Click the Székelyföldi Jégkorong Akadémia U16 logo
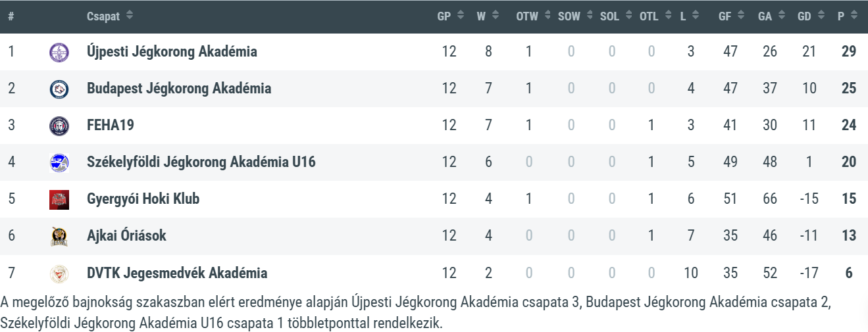This screenshot has height=332, width=868. coord(59,162)
